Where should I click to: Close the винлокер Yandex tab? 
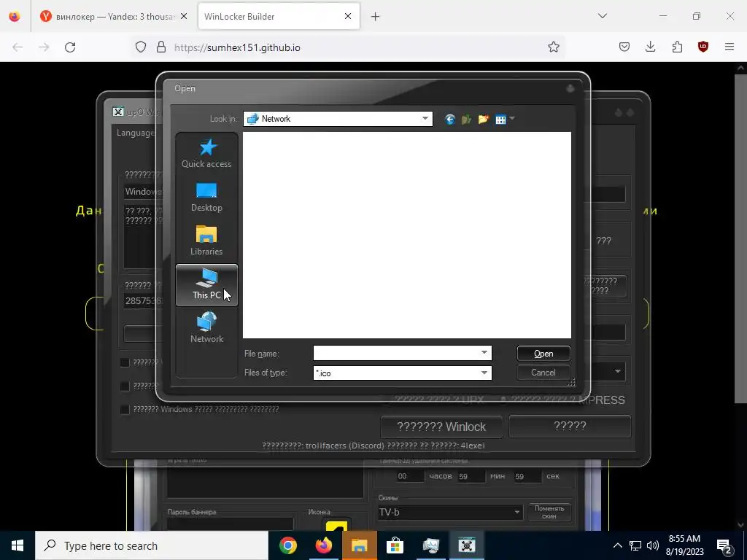click(184, 16)
